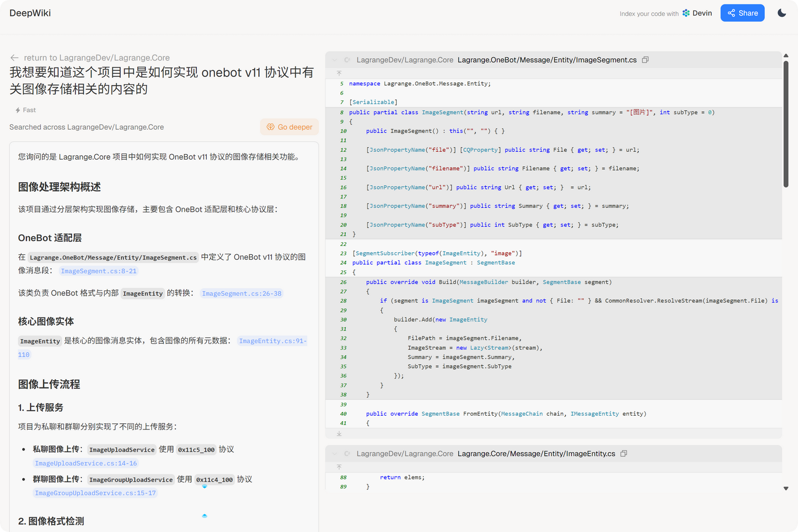Collapse the ImageEntity.cs code panel chevron
The image size is (798, 532).
coord(335,453)
